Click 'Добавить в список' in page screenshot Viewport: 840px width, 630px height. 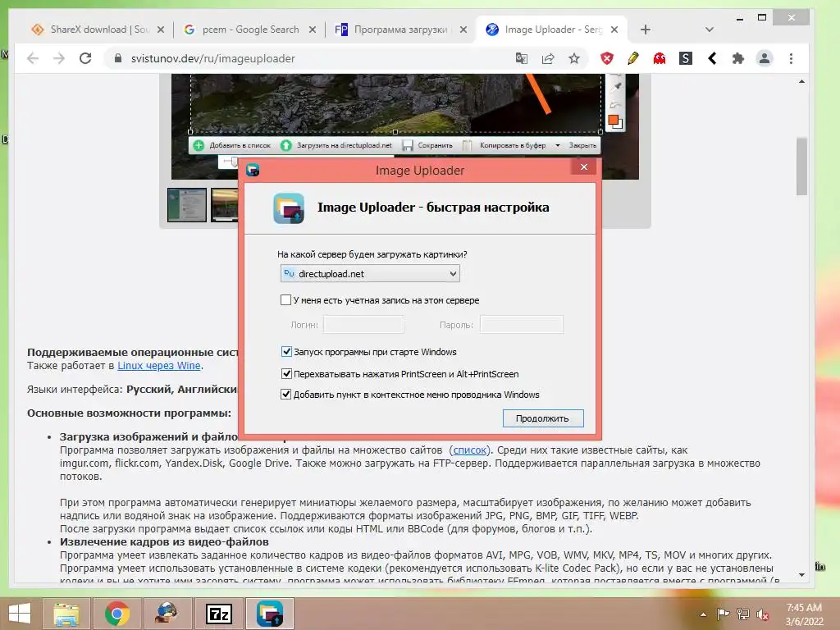[x=232, y=145]
